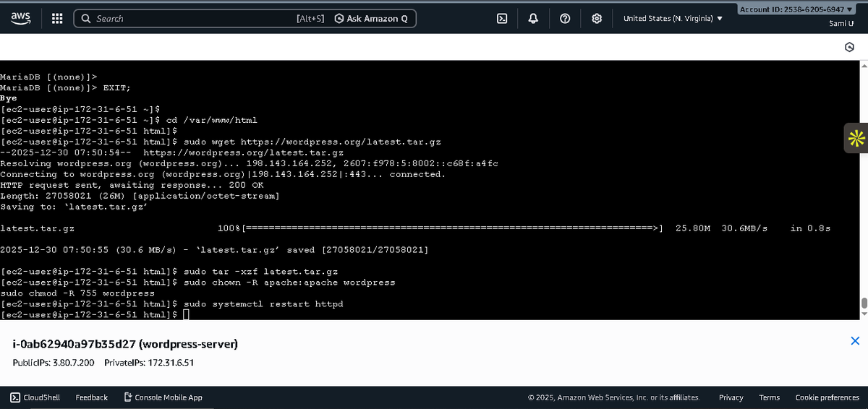This screenshot has height=409, width=868.
Task: Click the 30.6MB/s download speed text
Action: point(744,228)
